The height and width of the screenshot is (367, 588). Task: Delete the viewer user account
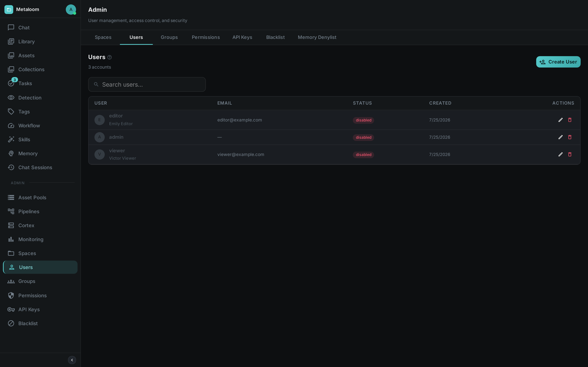pyautogui.click(x=570, y=154)
